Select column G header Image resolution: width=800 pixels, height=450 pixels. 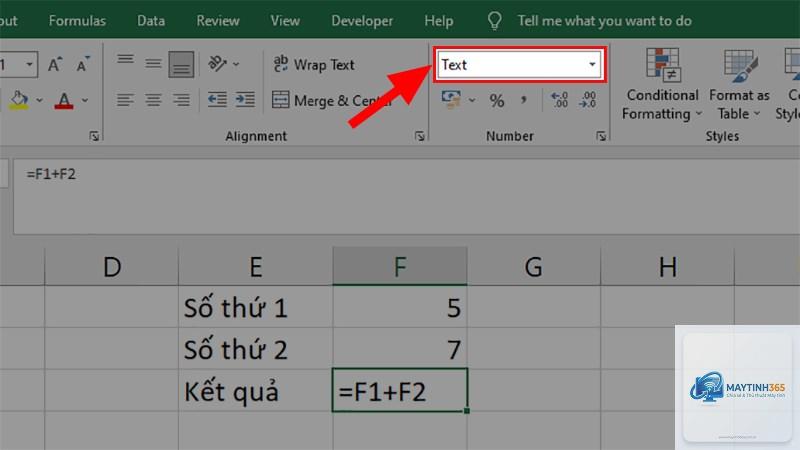click(534, 266)
